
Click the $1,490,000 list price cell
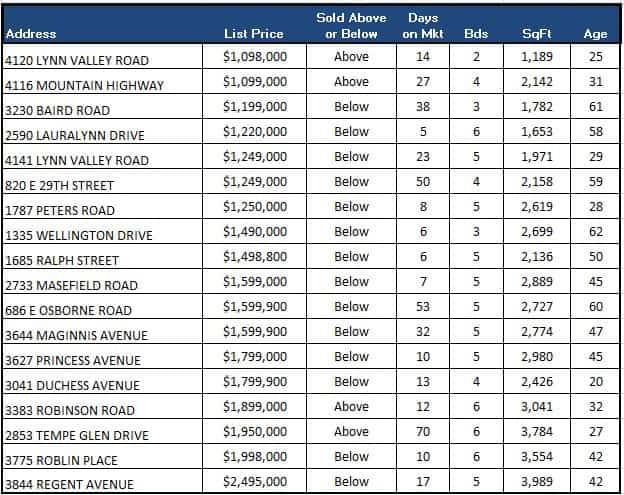255,232
